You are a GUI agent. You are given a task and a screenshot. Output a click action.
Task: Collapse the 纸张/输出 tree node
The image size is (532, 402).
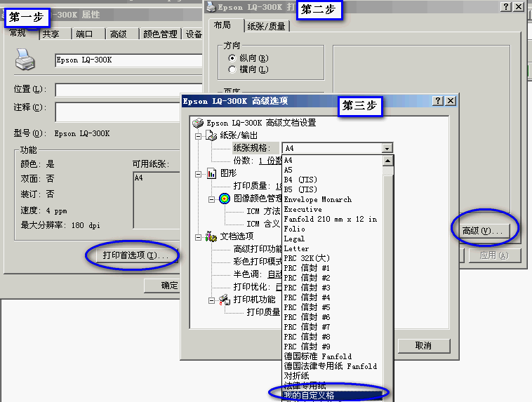(x=198, y=136)
